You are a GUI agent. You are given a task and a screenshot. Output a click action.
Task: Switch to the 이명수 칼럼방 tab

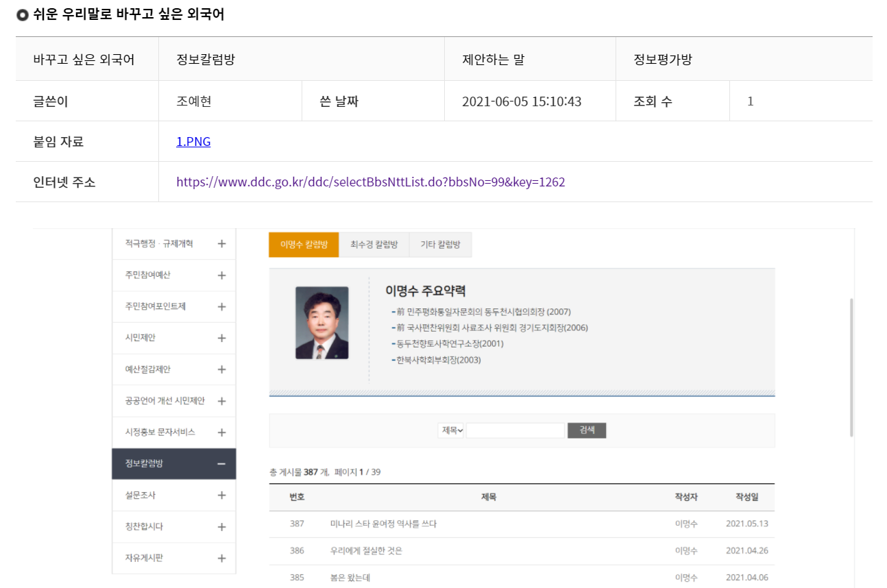click(304, 245)
